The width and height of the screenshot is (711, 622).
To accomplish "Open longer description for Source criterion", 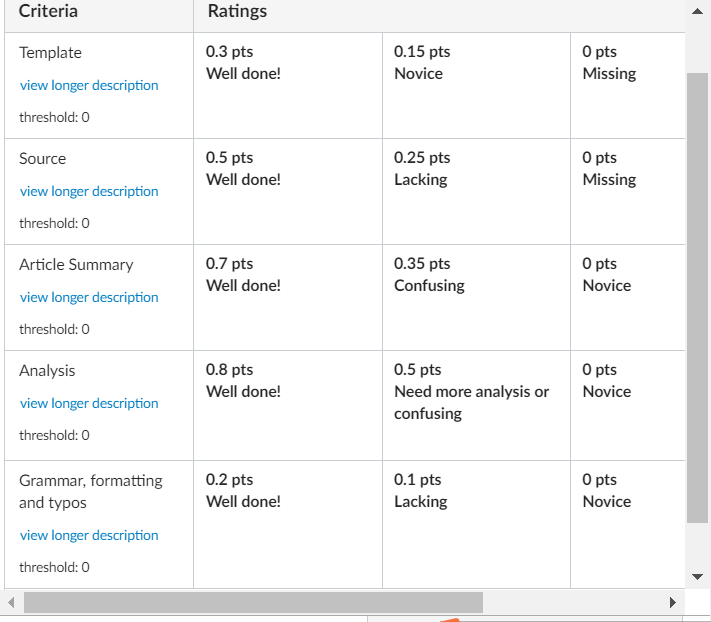I will [89, 191].
